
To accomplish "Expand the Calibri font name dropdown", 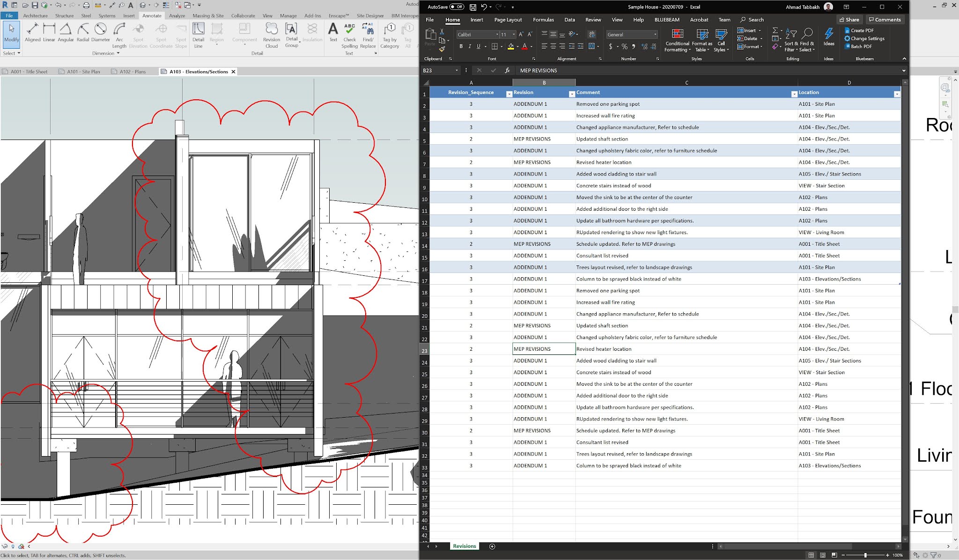I will pyautogui.click(x=497, y=35).
